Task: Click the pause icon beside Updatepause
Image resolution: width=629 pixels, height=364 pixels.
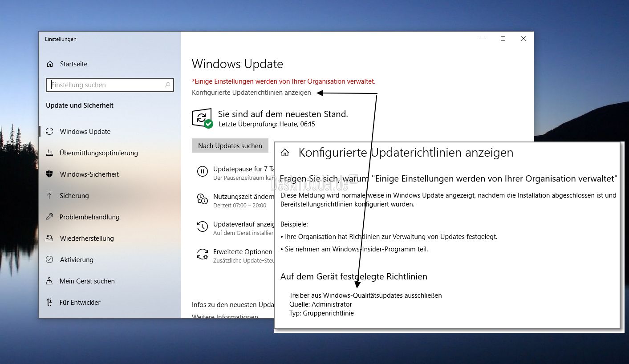Action: click(x=202, y=172)
